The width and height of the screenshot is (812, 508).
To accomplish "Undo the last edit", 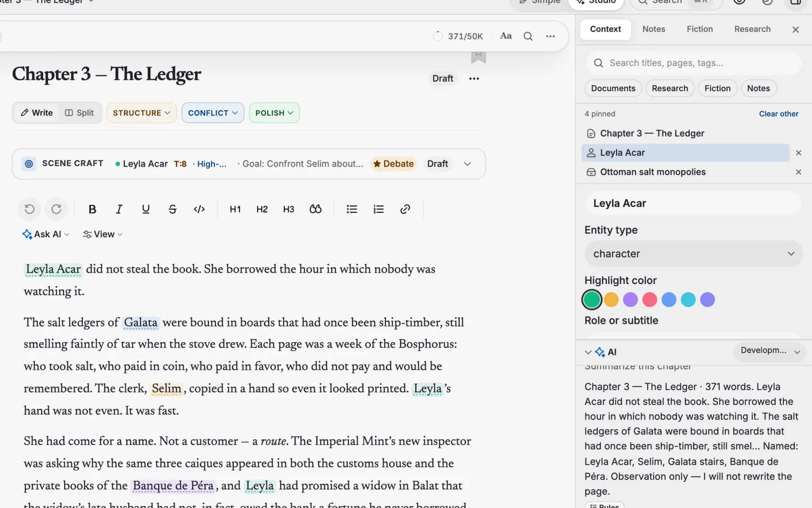I will (29, 209).
